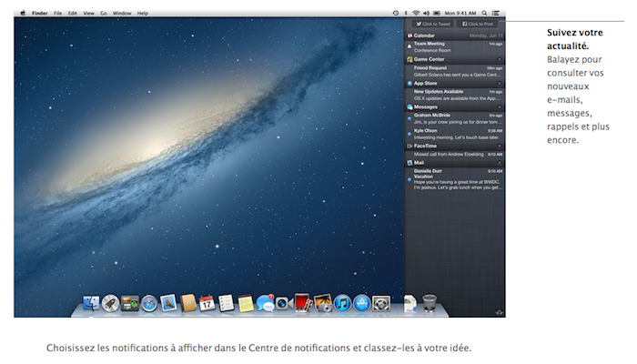The image size is (637, 364).
Task: Open Spotlight search magnifier icon
Action: [484, 13]
